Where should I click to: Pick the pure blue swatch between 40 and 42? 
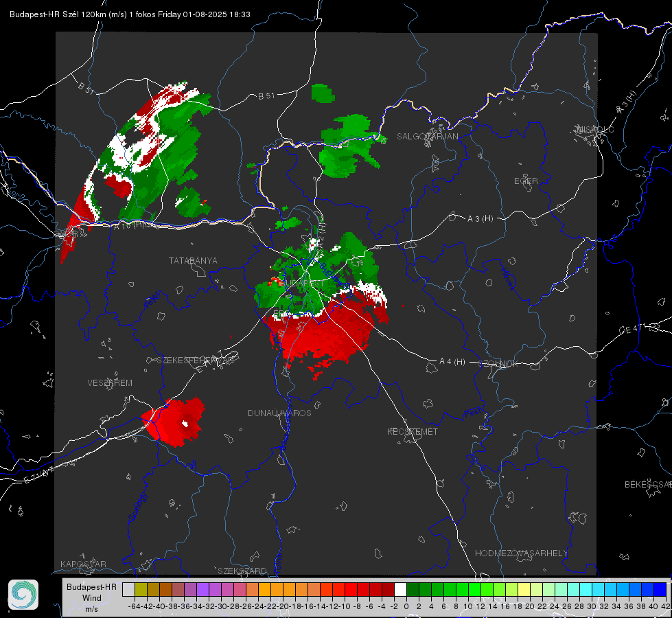[660, 589]
